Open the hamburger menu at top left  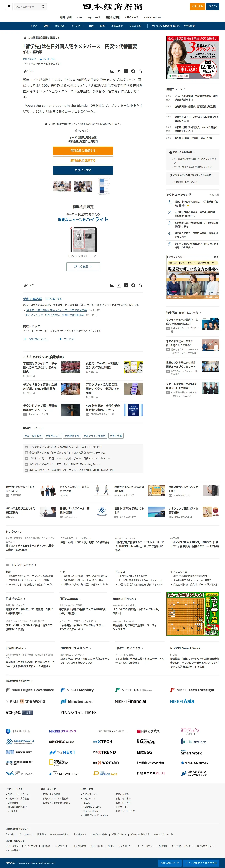pos(9,6)
